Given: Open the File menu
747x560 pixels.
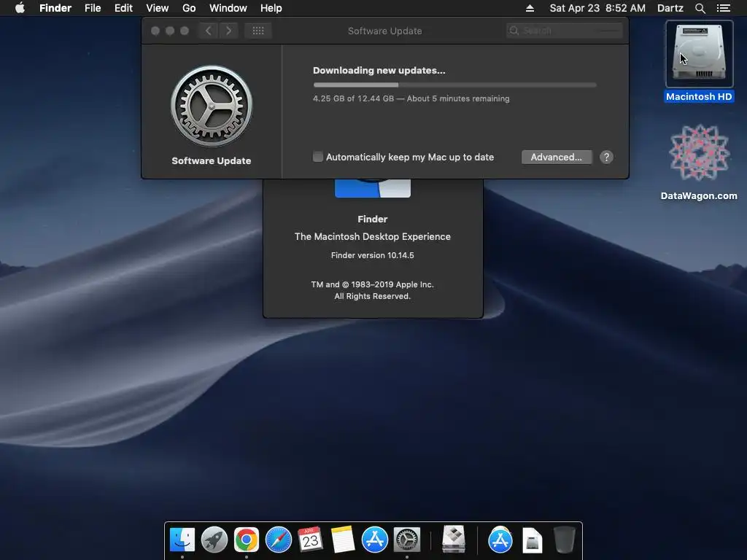Looking at the screenshot, I should coord(93,8).
